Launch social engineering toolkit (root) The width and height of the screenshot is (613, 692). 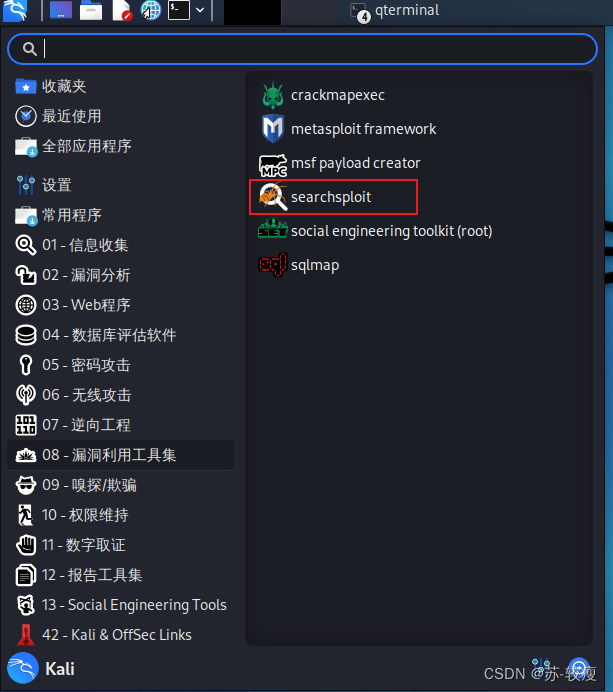point(375,231)
